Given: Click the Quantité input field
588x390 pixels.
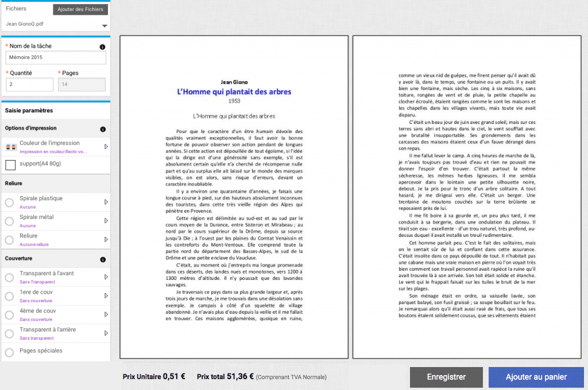Looking at the screenshot, I should 30,84.
